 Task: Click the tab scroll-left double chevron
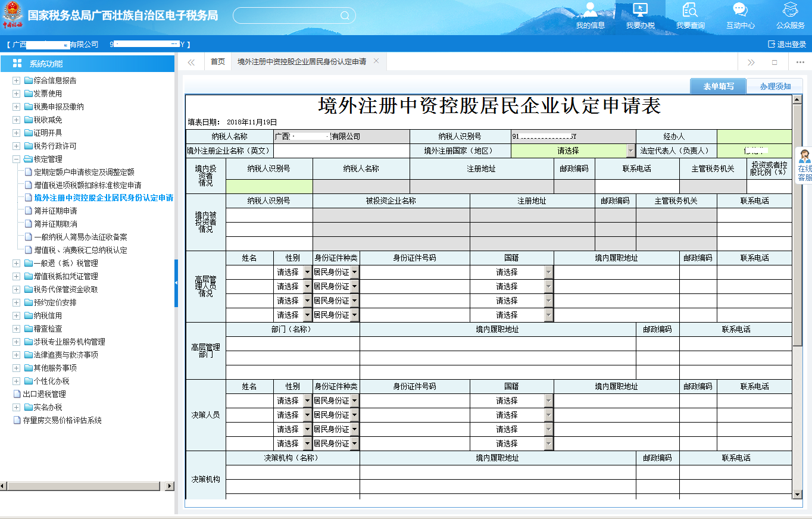191,62
